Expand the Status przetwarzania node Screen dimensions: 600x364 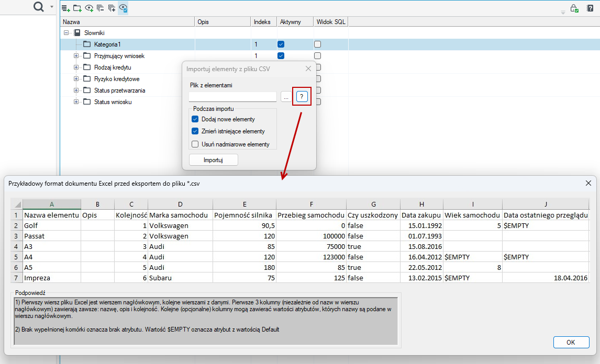(x=76, y=90)
